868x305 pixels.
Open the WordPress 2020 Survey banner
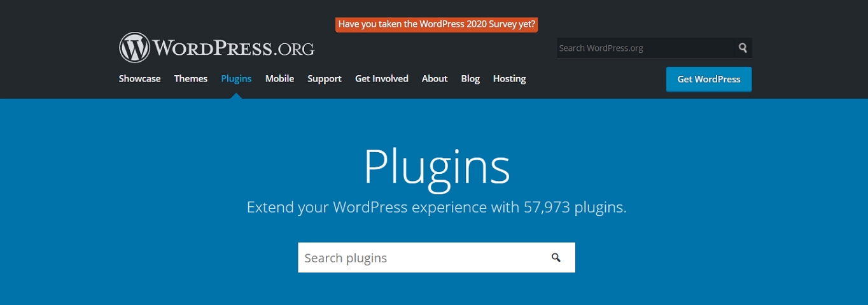click(437, 24)
